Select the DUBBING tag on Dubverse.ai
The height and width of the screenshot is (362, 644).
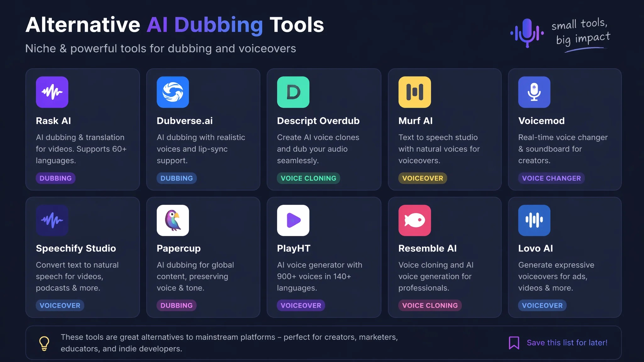pyautogui.click(x=177, y=178)
